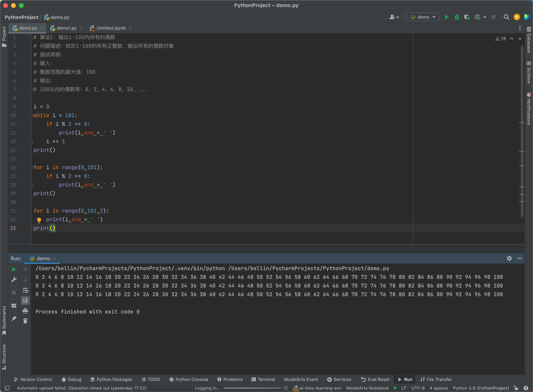
Task: Open the Code With Me user dropdown
Action: 394,17
